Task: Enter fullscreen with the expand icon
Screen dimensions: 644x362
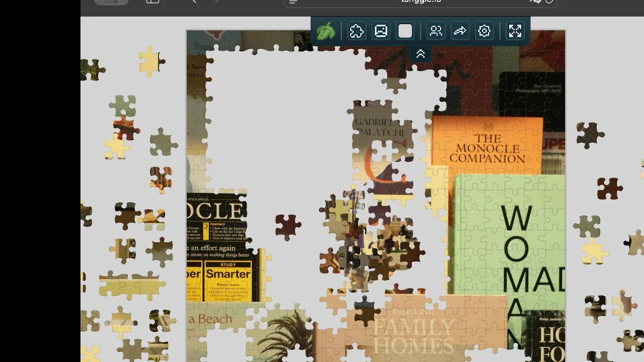Action: tap(515, 31)
